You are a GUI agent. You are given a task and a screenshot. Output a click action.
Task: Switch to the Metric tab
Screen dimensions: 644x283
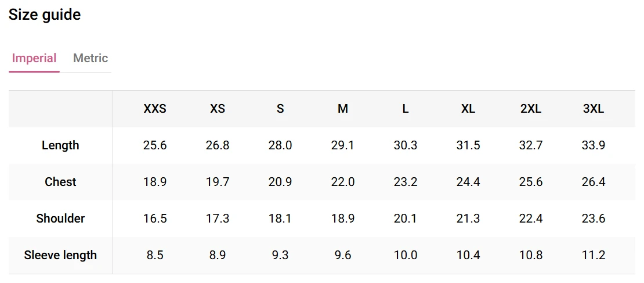pos(91,58)
